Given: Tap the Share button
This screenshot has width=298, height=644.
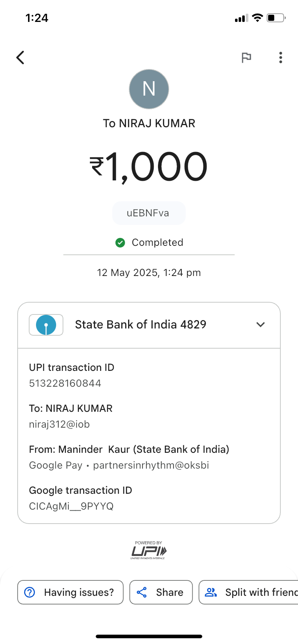Looking at the screenshot, I should click(x=161, y=592).
